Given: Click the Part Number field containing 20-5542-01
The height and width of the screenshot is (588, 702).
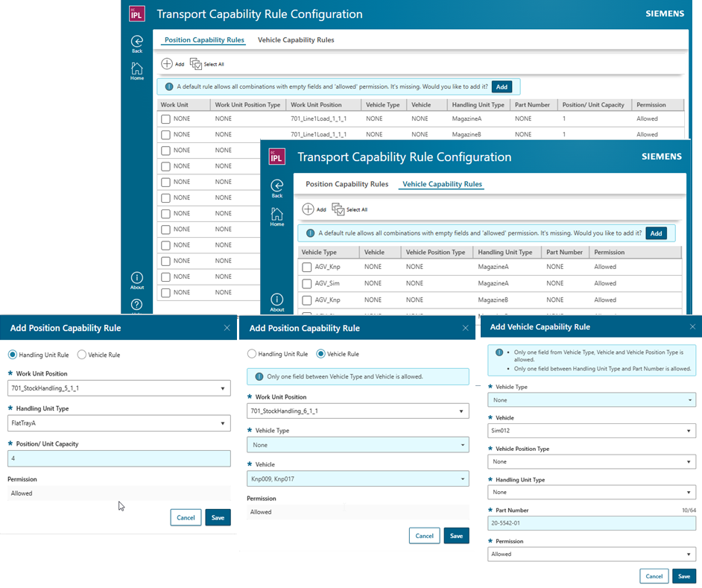Looking at the screenshot, I should 592,523.
